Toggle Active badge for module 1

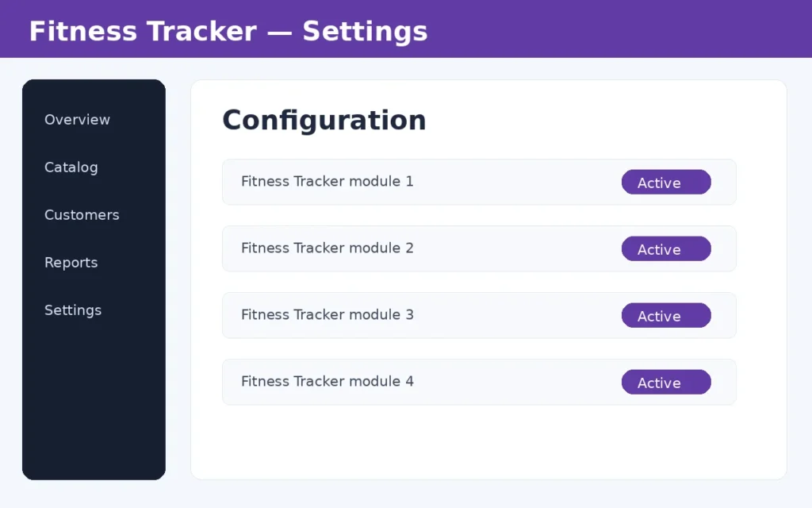666,183
